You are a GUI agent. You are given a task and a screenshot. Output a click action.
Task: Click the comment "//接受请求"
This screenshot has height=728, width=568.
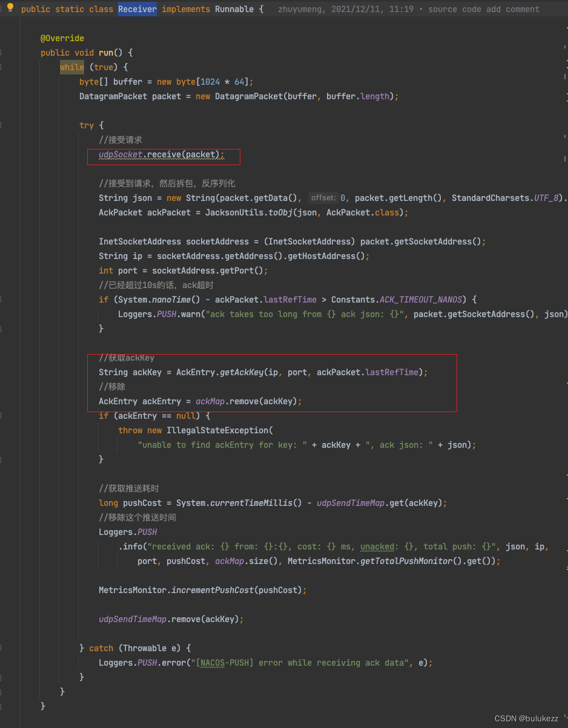tap(121, 140)
